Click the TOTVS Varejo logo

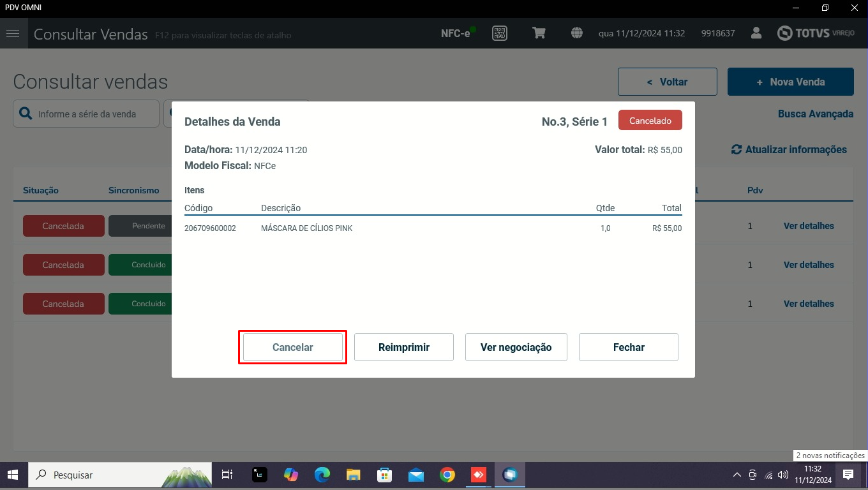(816, 33)
